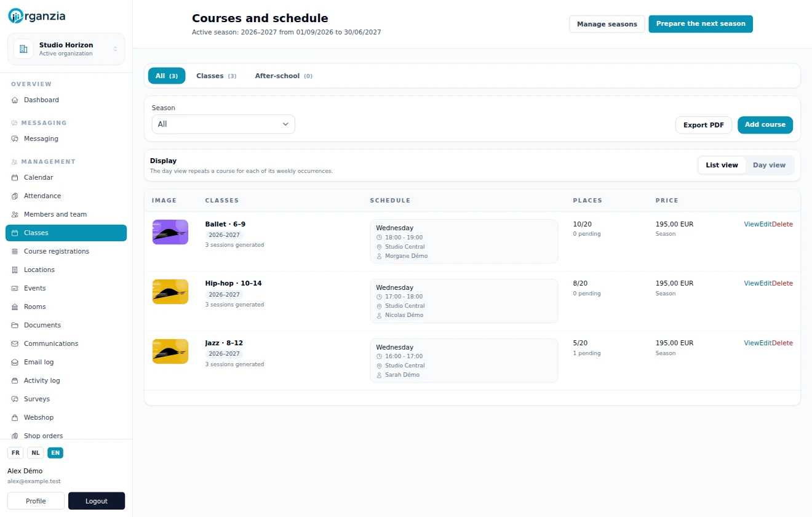This screenshot has width=812, height=517.
Task: Click View for the Ballet course
Action: coord(751,224)
